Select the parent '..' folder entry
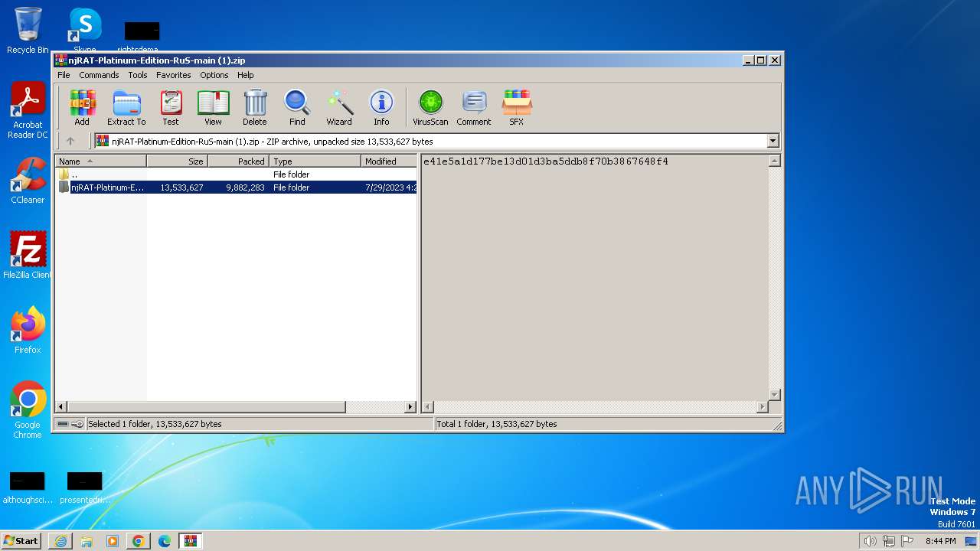 click(237, 174)
